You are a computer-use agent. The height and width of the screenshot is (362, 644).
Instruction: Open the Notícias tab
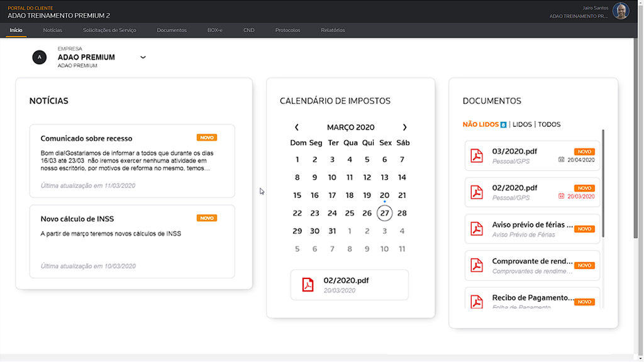coord(53,30)
